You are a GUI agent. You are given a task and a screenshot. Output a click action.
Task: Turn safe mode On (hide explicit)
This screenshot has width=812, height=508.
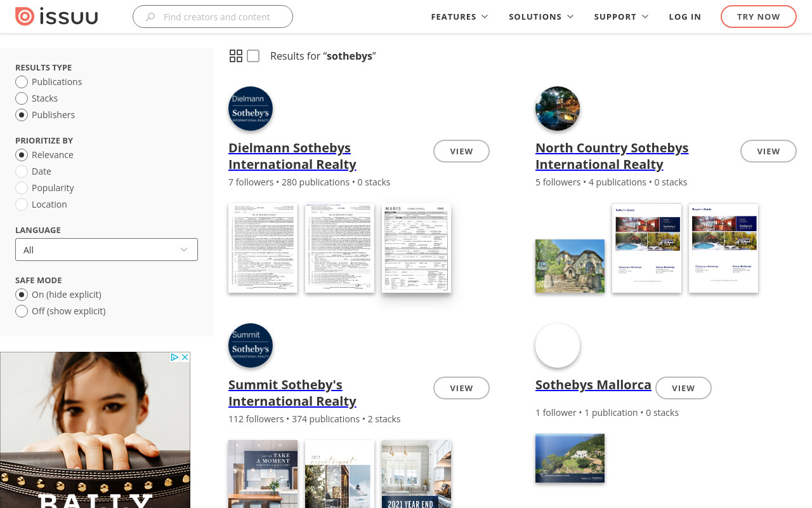(x=22, y=295)
